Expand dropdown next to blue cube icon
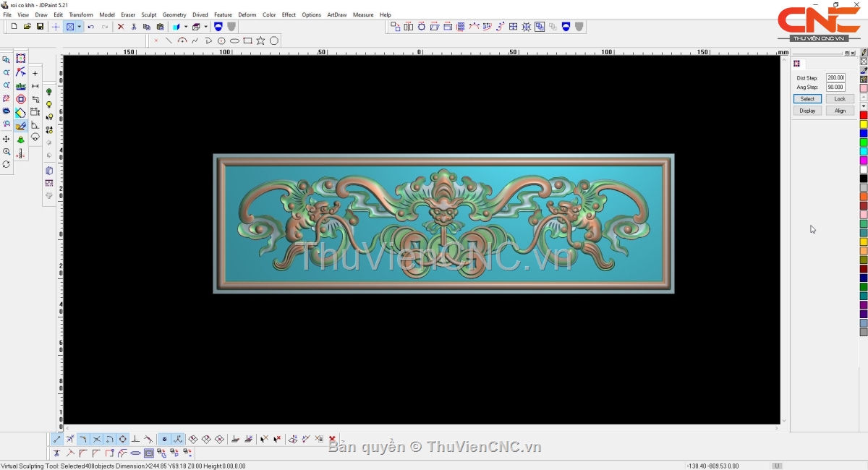The height and width of the screenshot is (470, 868). [185, 27]
